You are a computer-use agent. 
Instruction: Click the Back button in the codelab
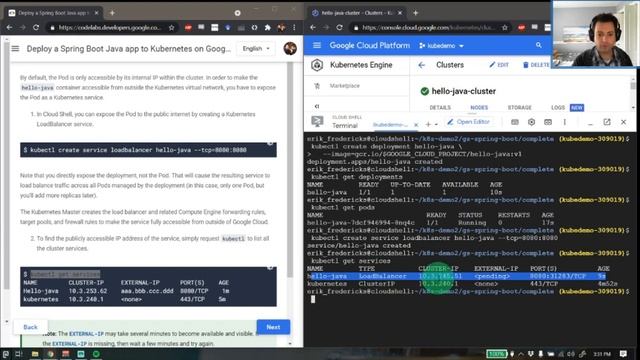coord(30,327)
